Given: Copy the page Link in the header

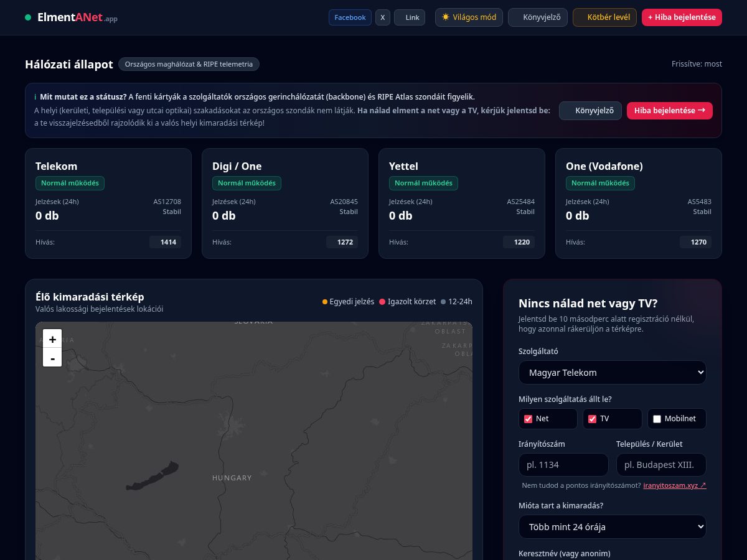Looking at the screenshot, I should [410, 17].
